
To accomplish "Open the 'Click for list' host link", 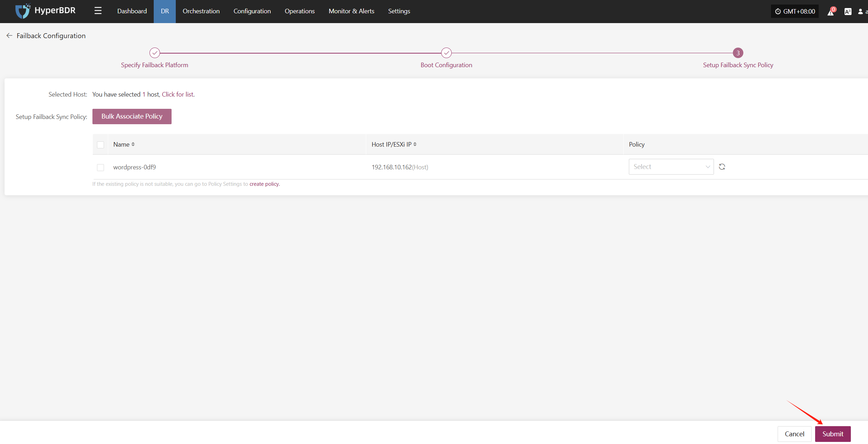I will click(178, 94).
